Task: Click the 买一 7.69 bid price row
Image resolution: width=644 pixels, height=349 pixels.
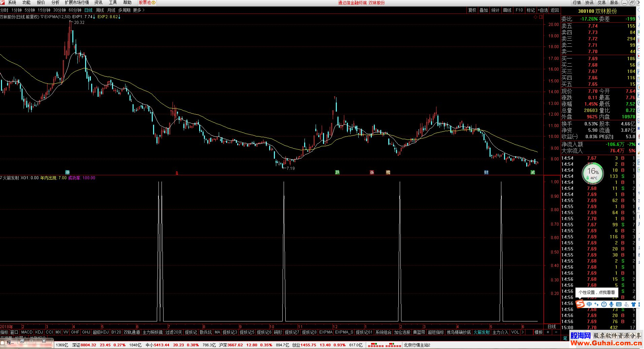Action: pos(598,59)
